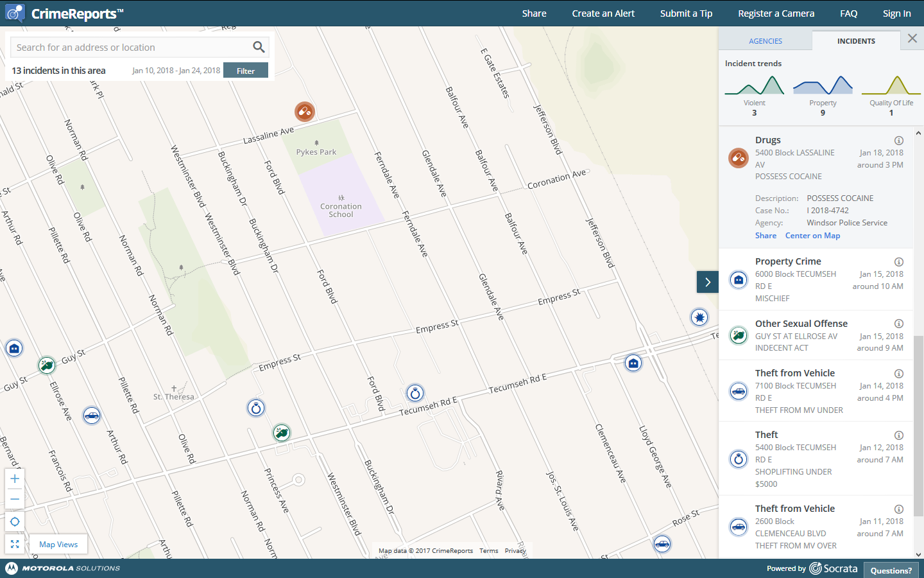Open info icon for Property Crime incident
The width and height of the screenshot is (924, 578).
pyautogui.click(x=899, y=262)
